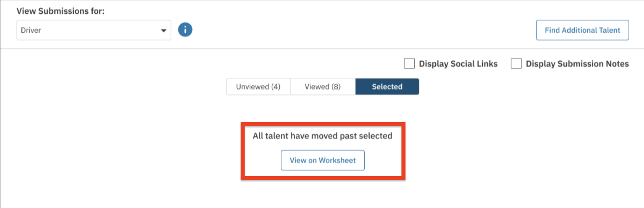Click the View Submissions for: heading label
Screen dimensions: 644x208
pyautogui.click(x=60, y=11)
